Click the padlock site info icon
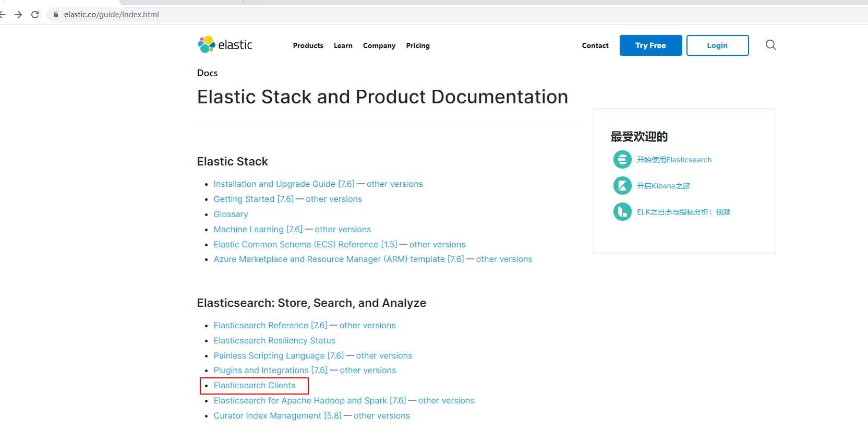 [x=56, y=15]
